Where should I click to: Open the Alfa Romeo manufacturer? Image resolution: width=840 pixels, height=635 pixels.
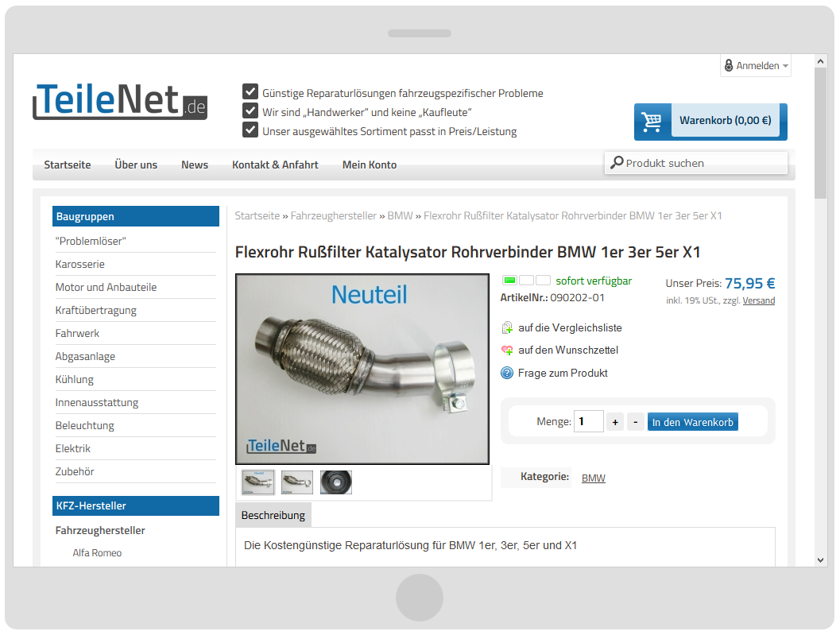pos(97,553)
